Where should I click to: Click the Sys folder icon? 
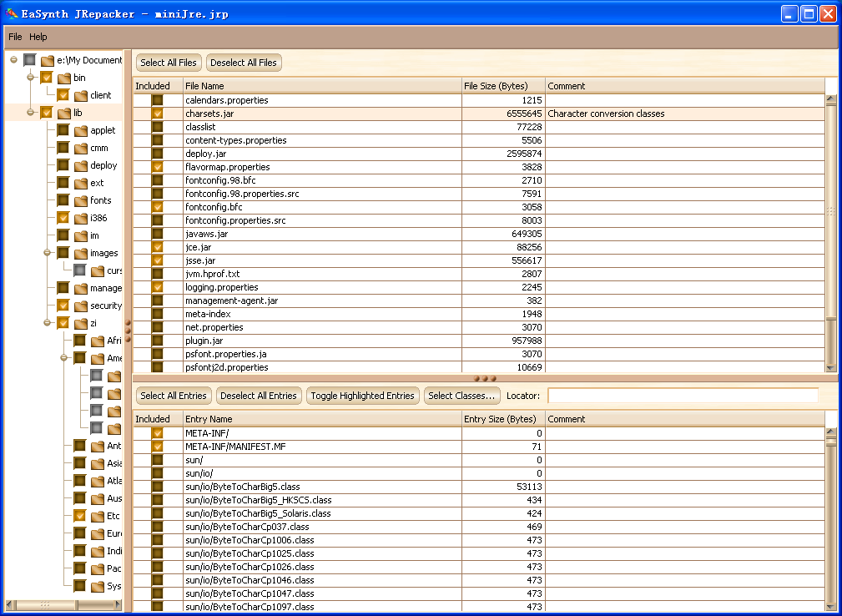98,587
